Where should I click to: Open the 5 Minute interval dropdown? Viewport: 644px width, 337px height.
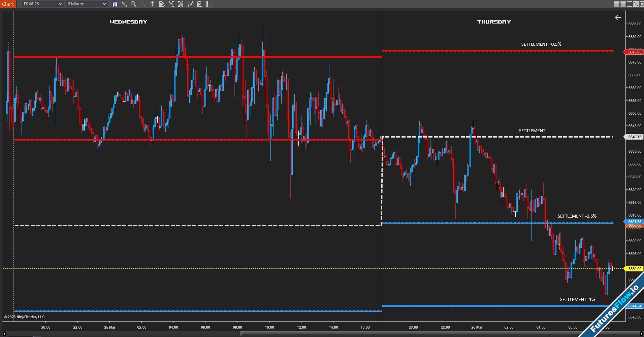(87, 4)
